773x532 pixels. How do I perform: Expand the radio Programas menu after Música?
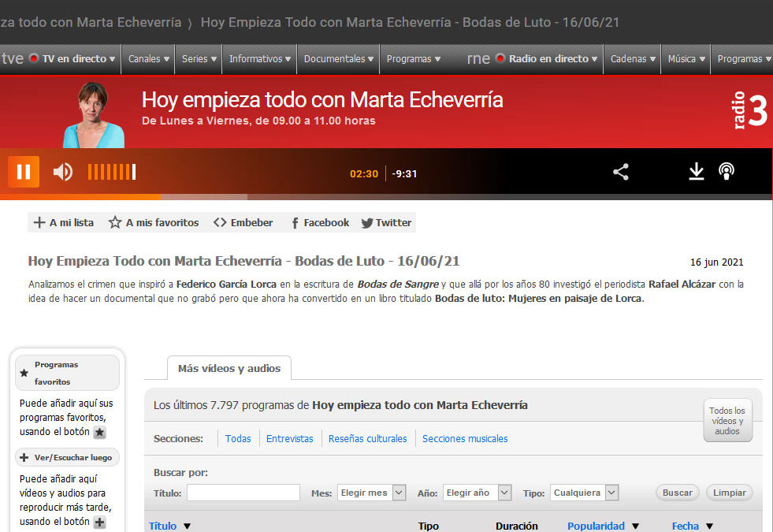pos(744,59)
